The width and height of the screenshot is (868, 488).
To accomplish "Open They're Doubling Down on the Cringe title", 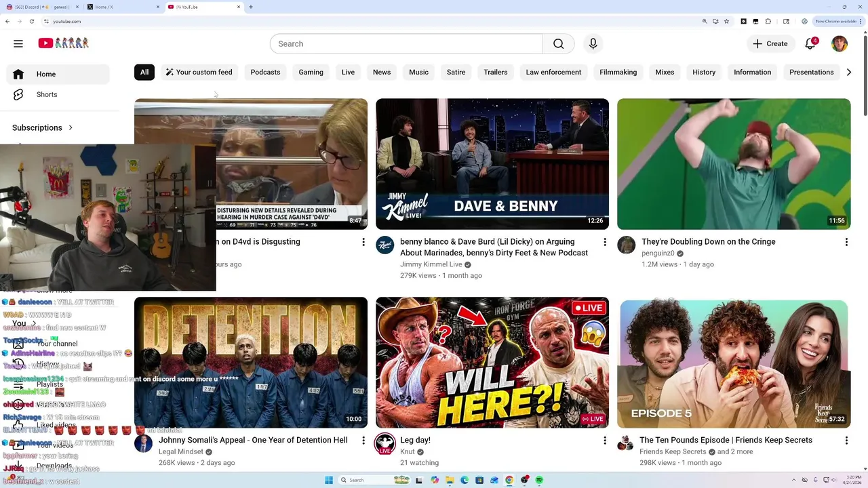I will pos(709,241).
